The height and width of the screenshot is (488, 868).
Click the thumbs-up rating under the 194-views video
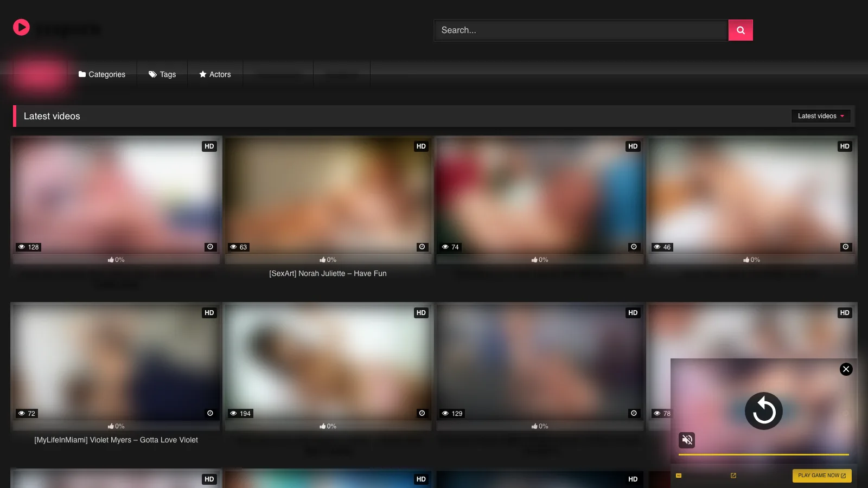tap(328, 426)
